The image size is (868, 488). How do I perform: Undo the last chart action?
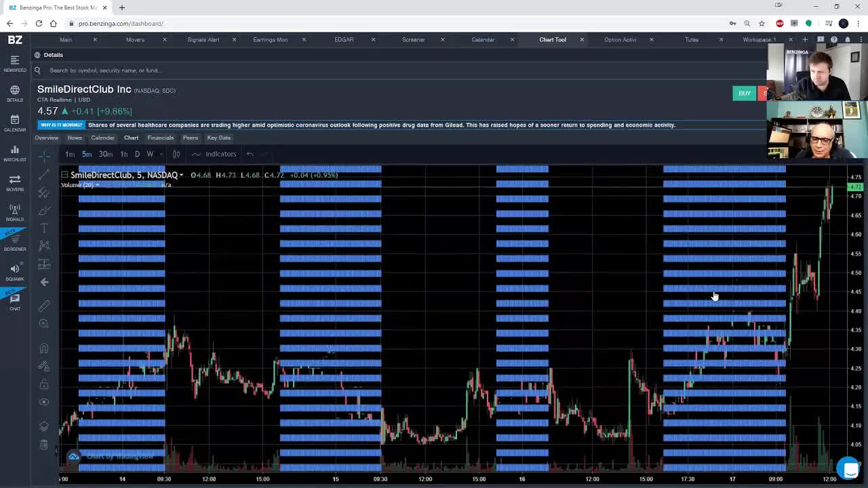tap(250, 154)
